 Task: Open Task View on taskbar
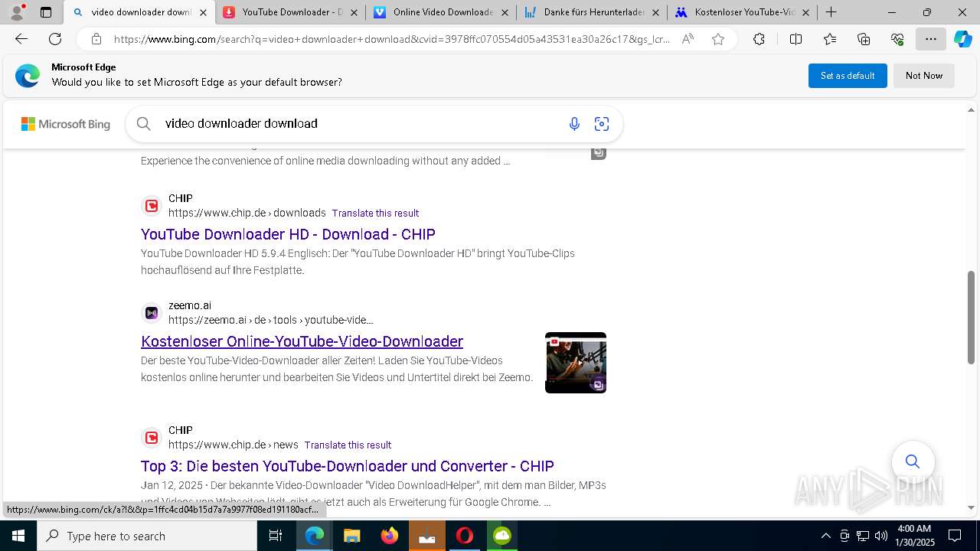pyautogui.click(x=276, y=536)
